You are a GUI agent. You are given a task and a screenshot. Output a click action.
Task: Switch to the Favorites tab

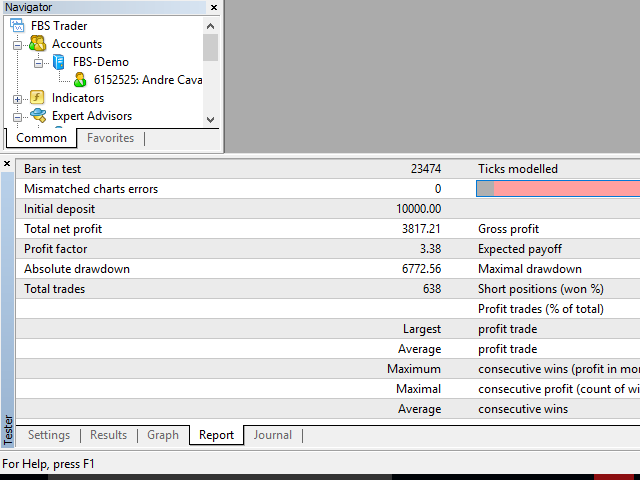point(110,138)
